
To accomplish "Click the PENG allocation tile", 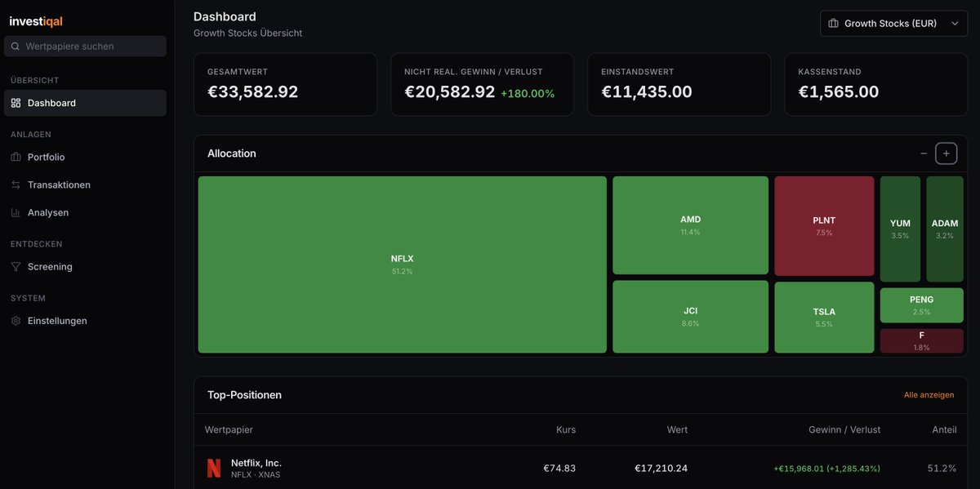I will (x=921, y=305).
